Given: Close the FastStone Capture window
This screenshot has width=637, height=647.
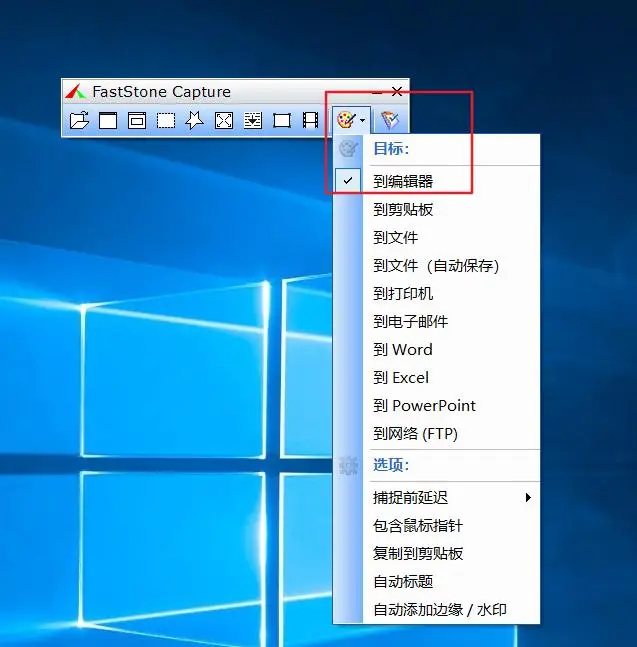Looking at the screenshot, I should coord(397,92).
